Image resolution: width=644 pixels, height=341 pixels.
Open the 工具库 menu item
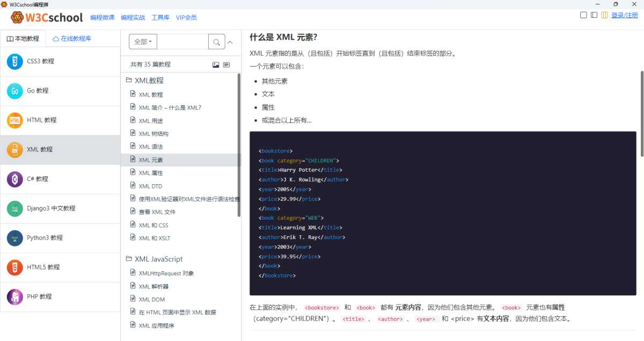[160, 18]
